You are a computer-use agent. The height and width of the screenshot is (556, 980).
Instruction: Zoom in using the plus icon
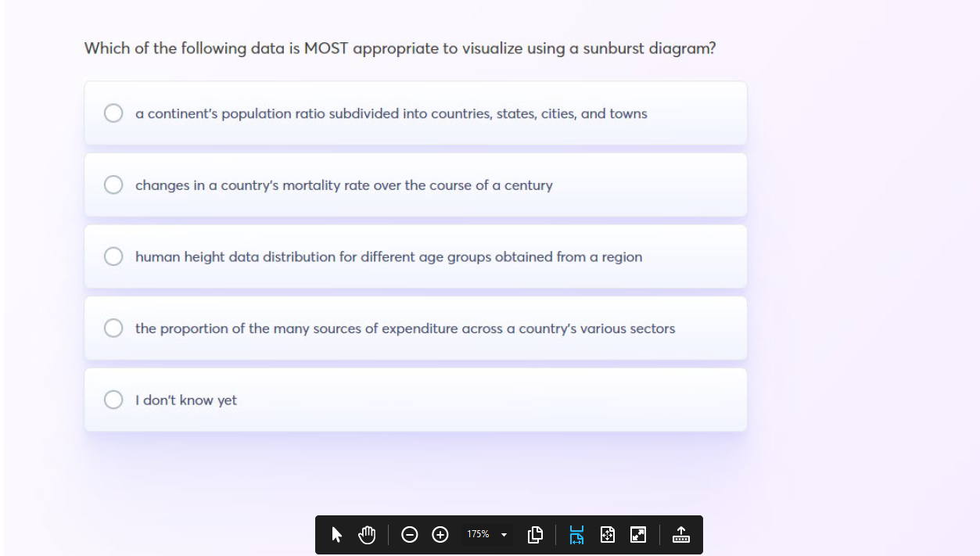[440, 535]
